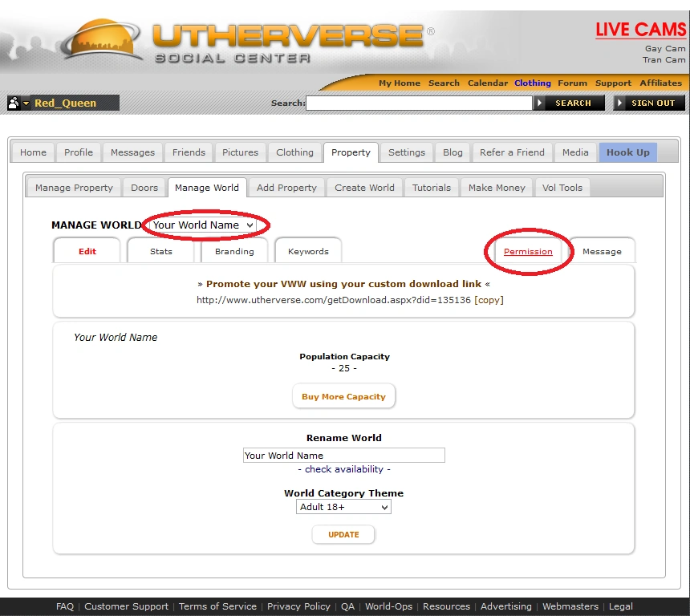Open the World Category Theme dropdown
Image resolution: width=690 pixels, height=616 pixels.
point(343,507)
